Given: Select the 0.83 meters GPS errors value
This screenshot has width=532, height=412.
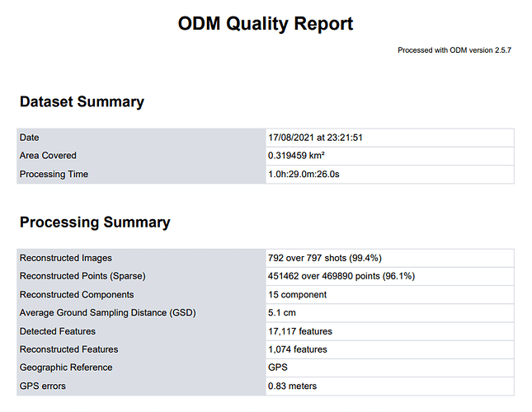Looking at the screenshot, I should pos(292,386).
